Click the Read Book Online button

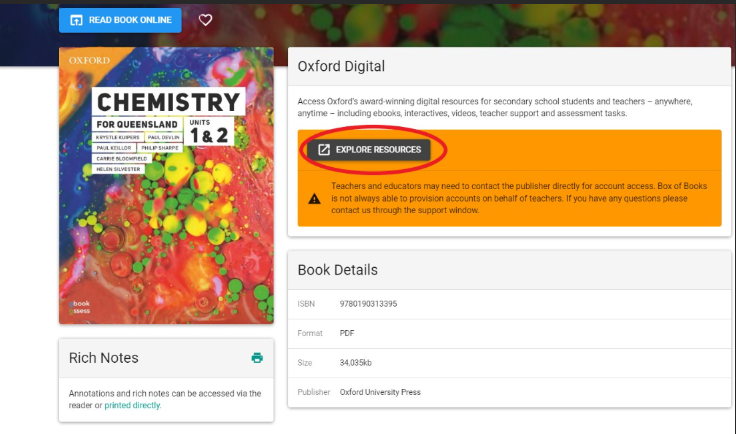(120, 20)
